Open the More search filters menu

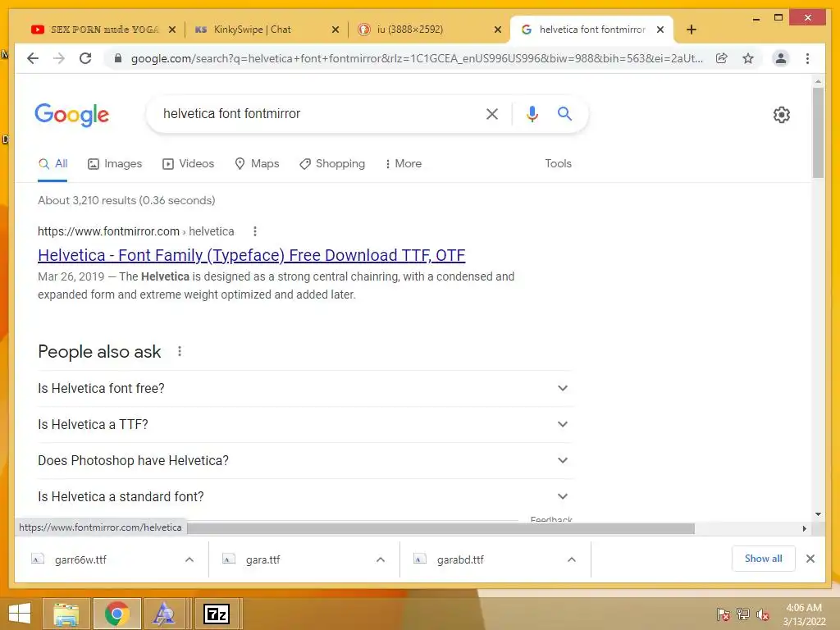click(x=404, y=164)
